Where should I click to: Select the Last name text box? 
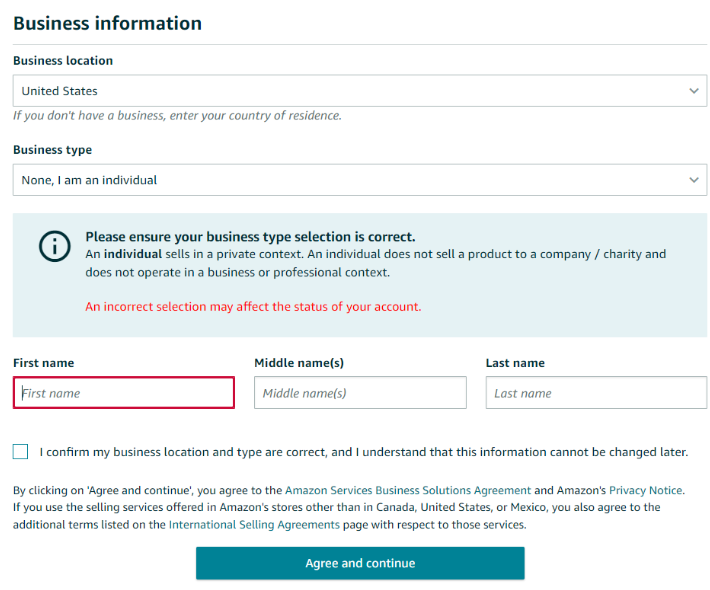[596, 393]
